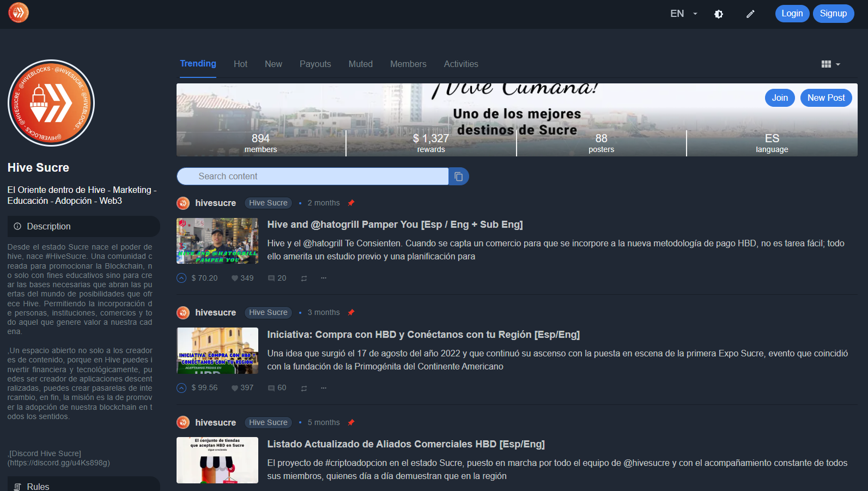Image resolution: width=868 pixels, height=491 pixels.
Task: Click hivesucre avatar on 5 months post
Action: [183, 422]
